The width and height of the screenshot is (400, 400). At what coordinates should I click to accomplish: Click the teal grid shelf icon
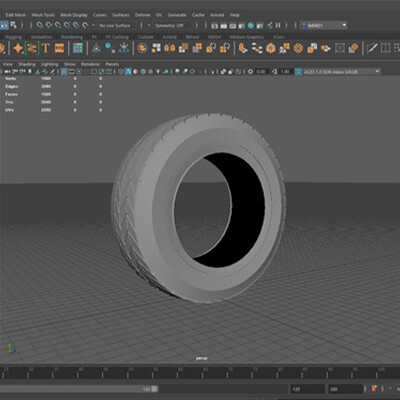click(x=78, y=48)
